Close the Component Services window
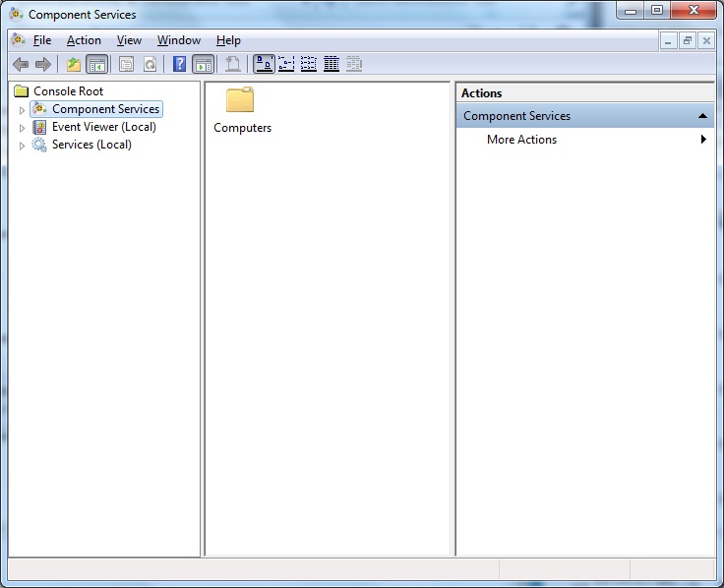The width and height of the screenshot is (724, 588). point(694,11)
